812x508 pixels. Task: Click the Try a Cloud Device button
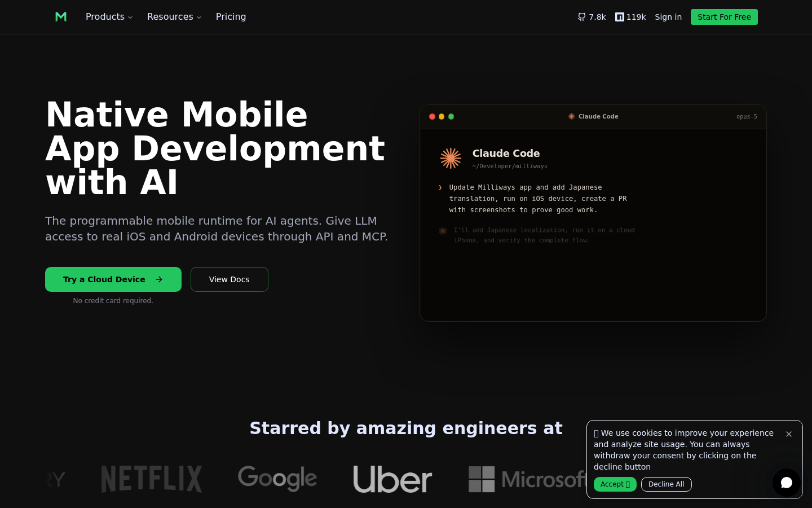pyautogui.click(x=113, y=279)
